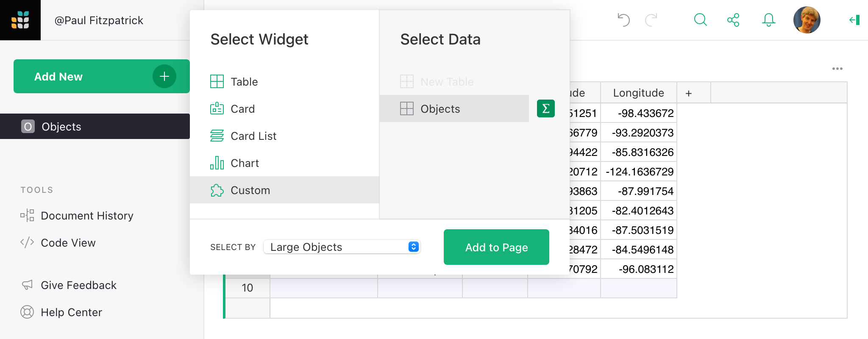Toggle summary table sigma icon
868x339 pixels.
tap(546, 108)
